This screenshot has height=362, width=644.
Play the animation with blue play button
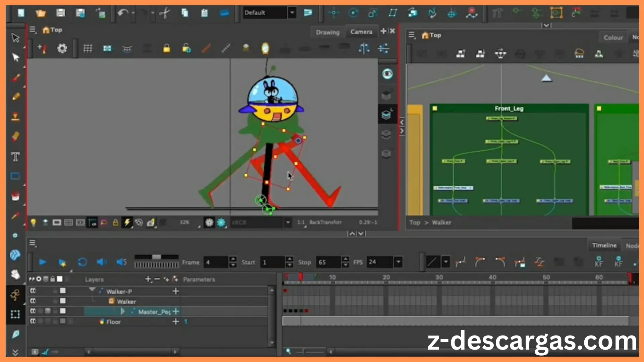click(x=42, y=262)
